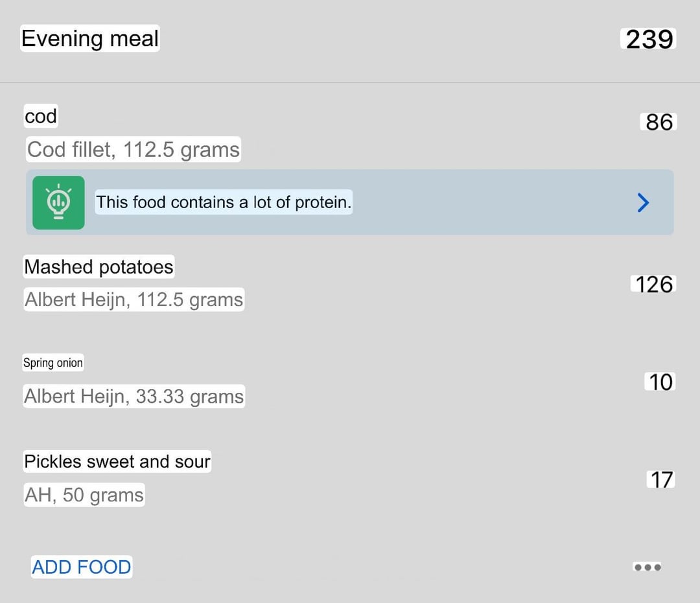Viewport: 700px width, 603px height.
Task: Tap the green lightbulb insight icon
Action: (x=58, y=202)
